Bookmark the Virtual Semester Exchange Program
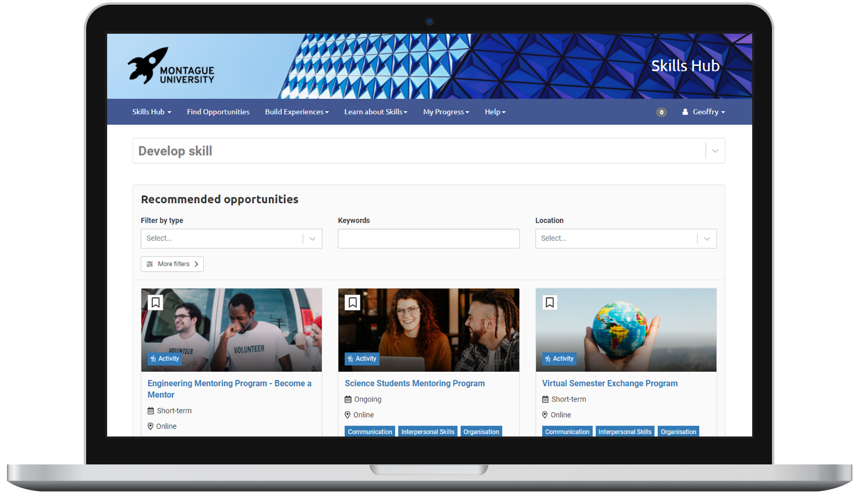 tap(550, 303)
